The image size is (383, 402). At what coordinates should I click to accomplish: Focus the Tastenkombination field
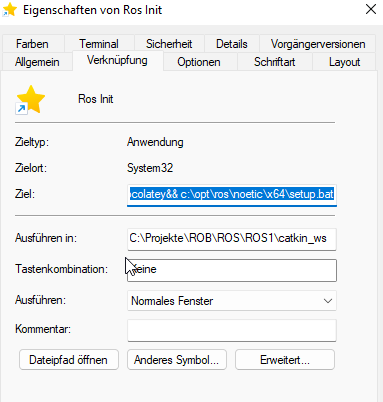[232, 270]
